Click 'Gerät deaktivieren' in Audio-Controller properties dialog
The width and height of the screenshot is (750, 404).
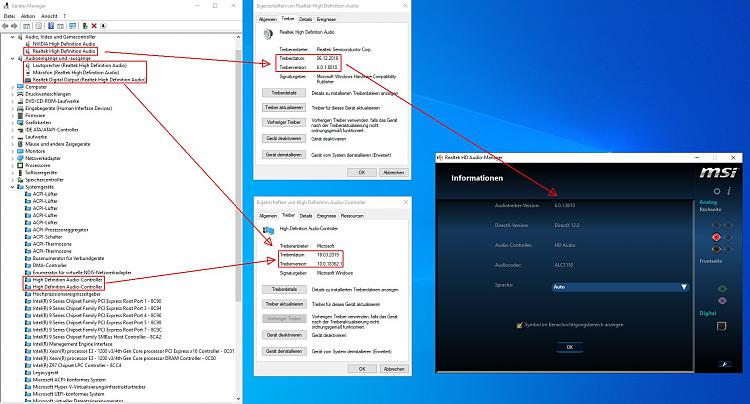pyautogui.click(x=284, y=335)
